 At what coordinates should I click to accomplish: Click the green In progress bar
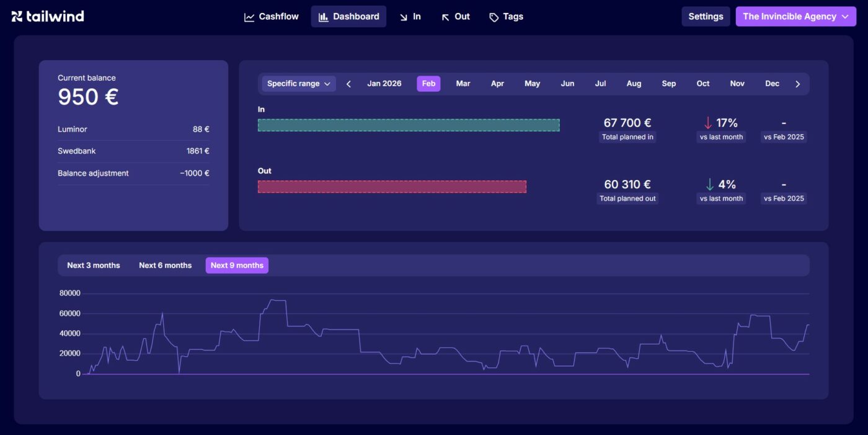tap(408, 125)
